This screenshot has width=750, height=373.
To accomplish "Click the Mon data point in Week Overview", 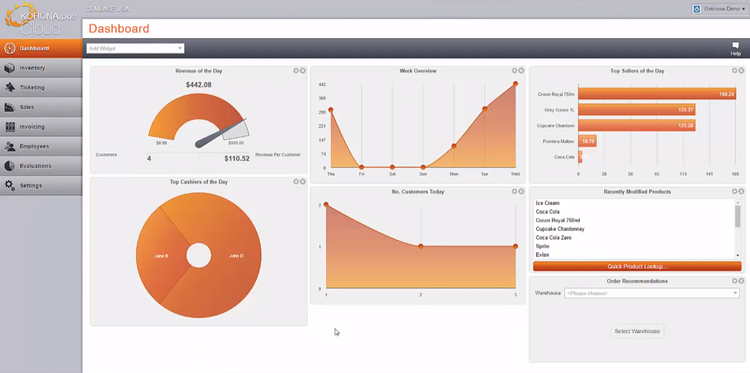I will (x=453, y=146).
